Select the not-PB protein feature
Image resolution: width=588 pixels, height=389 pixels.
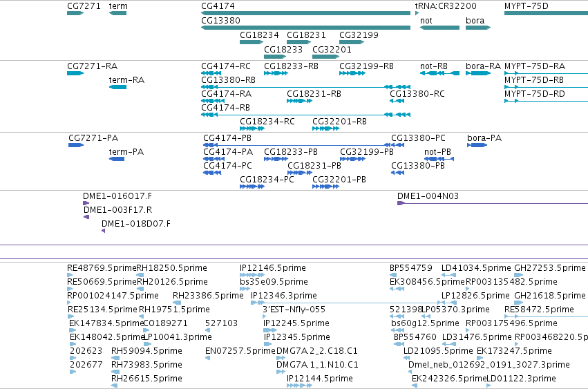[x=439, y=159]
